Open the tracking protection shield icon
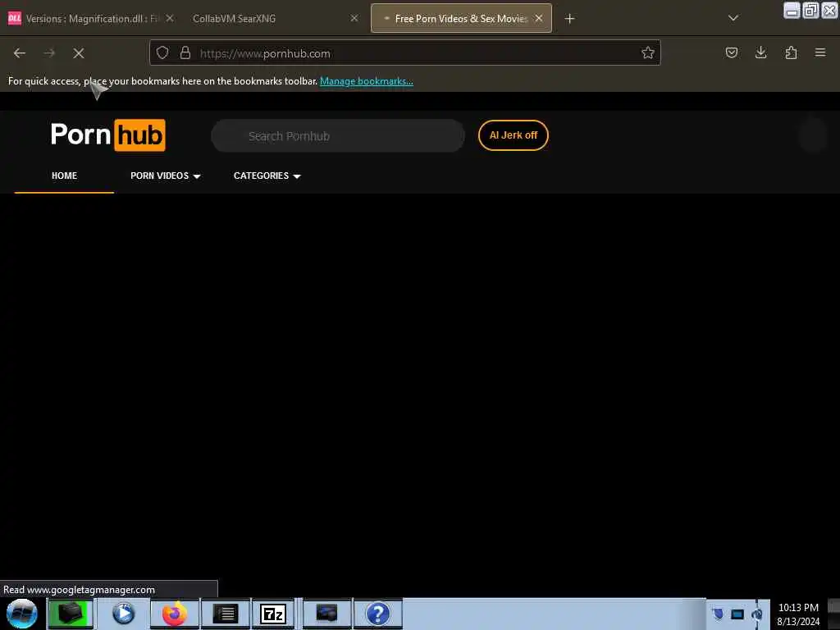The image size is (840, 630). 162,52
